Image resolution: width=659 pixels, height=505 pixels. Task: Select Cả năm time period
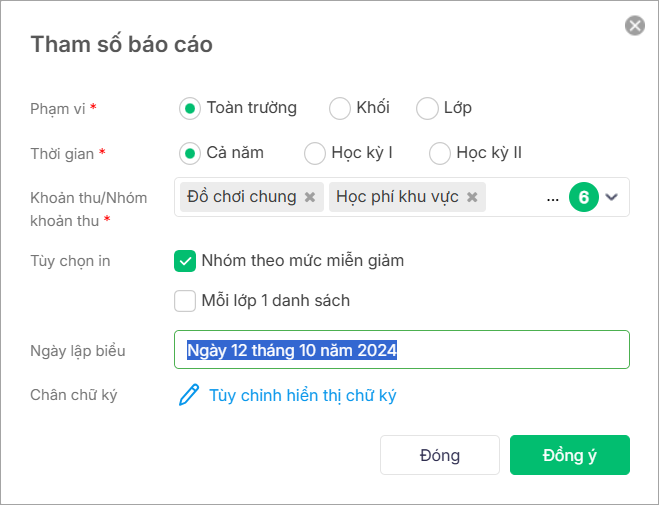pyautogui.click(x=190, y=153)
